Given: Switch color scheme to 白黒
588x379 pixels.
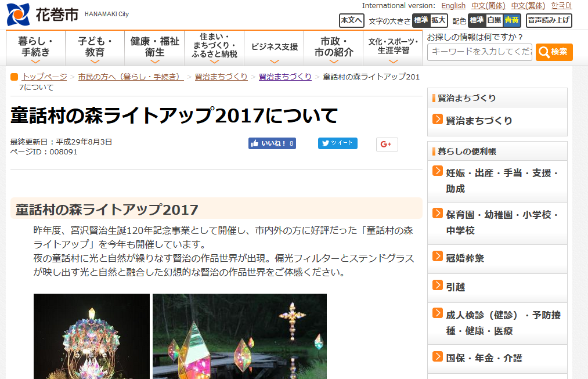Looking at the screenshot, I should pos(494,20).
